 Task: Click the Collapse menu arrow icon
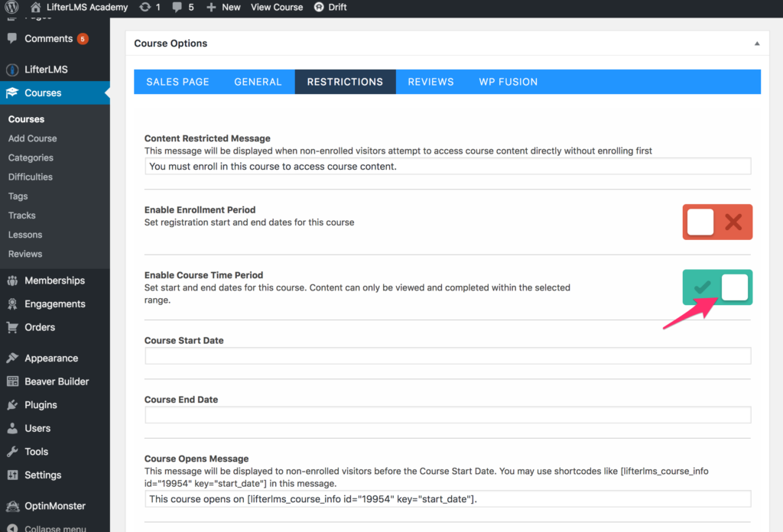tap(12, 528)
